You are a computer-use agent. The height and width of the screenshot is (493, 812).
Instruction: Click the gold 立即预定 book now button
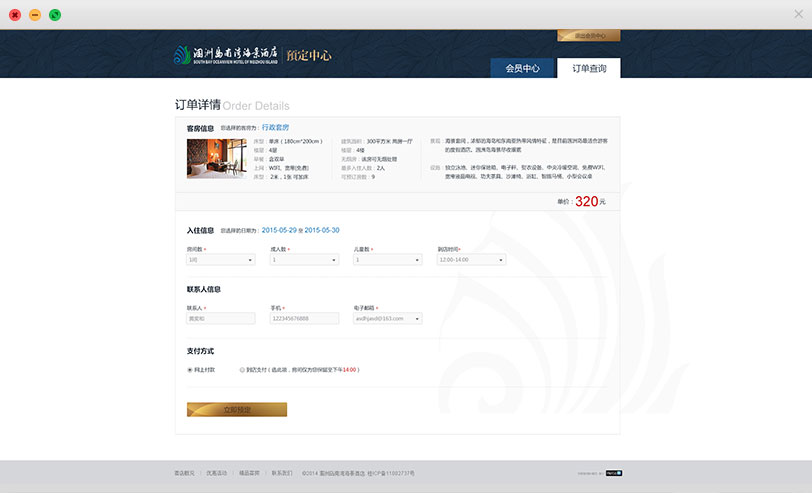(237, 410)
